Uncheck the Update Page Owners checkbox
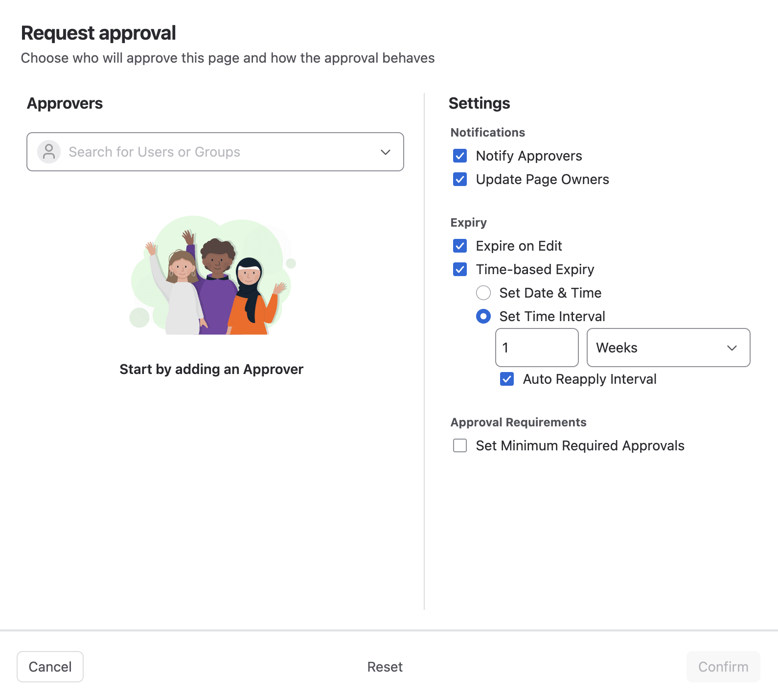Screen dimensions: 778x700 pos(460,179)
